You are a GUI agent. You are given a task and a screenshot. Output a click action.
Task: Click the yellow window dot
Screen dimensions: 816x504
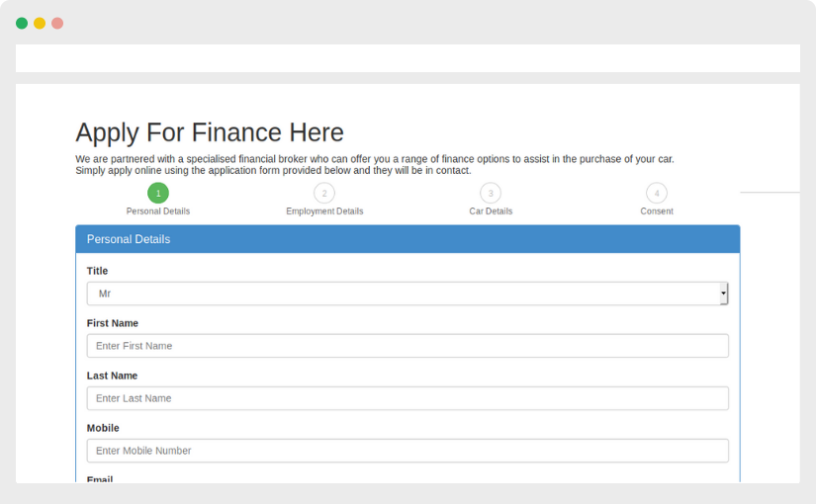pos(40,23)
